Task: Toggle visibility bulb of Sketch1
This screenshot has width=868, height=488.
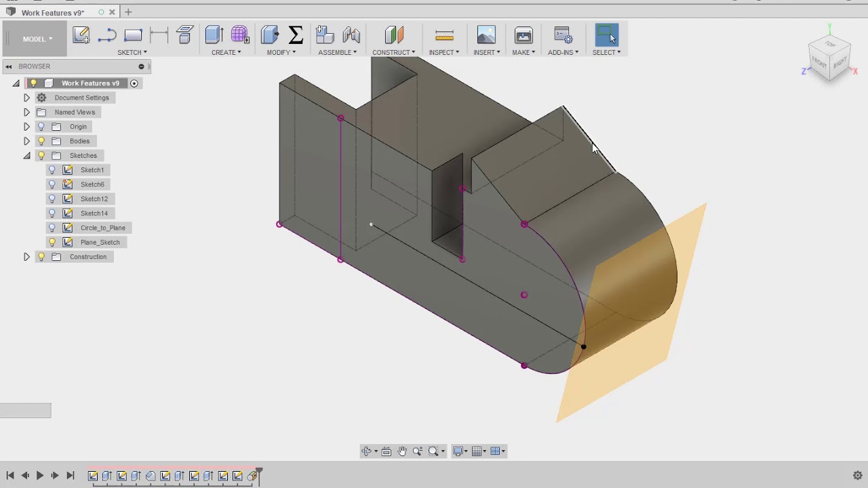Action: (52, 170)
